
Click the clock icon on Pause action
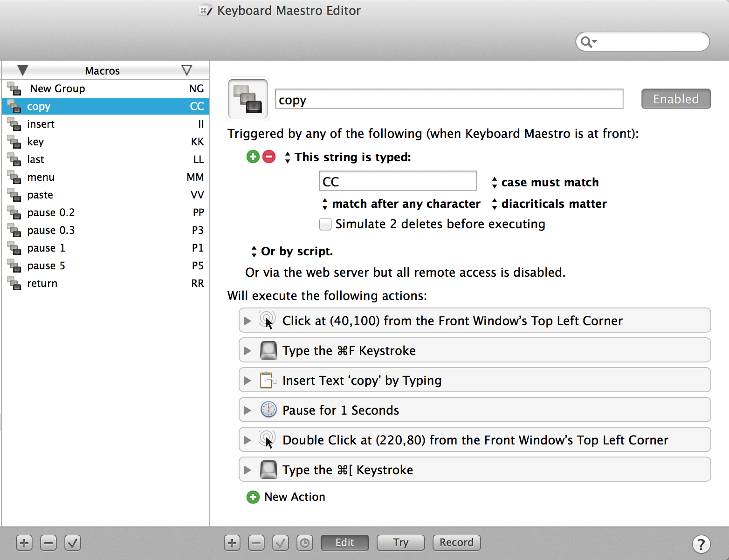click(x=268, y=410)
